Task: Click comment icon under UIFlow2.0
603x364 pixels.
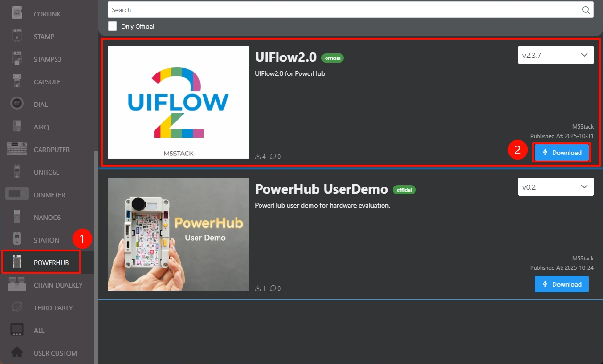Action: click(x=274, y=156)
